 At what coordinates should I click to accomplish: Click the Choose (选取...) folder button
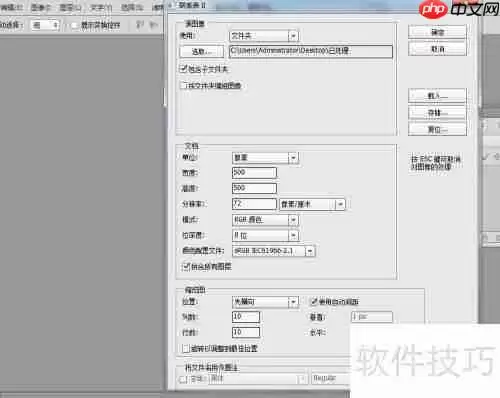pos(201,52)
